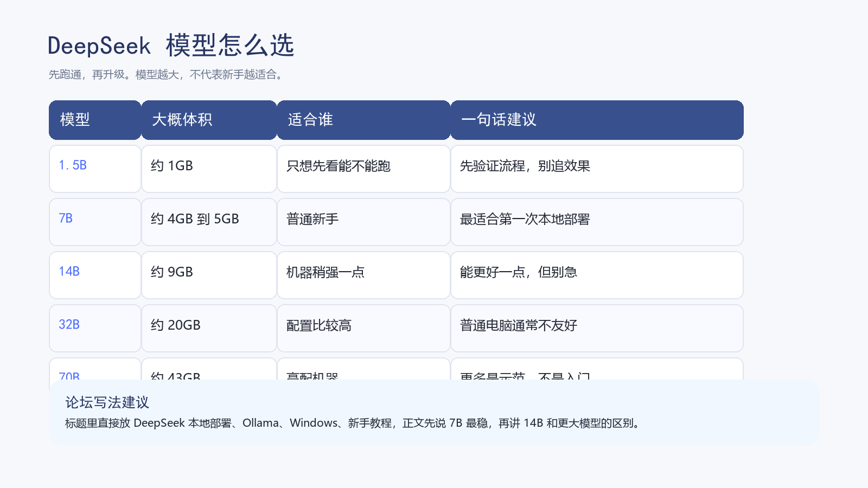Click the "1.5B" model cell
868x488 pixels.
pos(95,169)
